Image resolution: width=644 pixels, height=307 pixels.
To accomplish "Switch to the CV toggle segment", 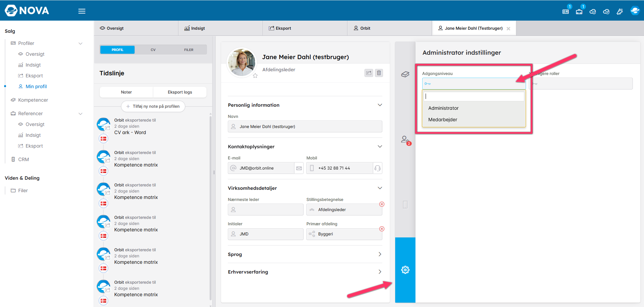I will tap(153, 50).
